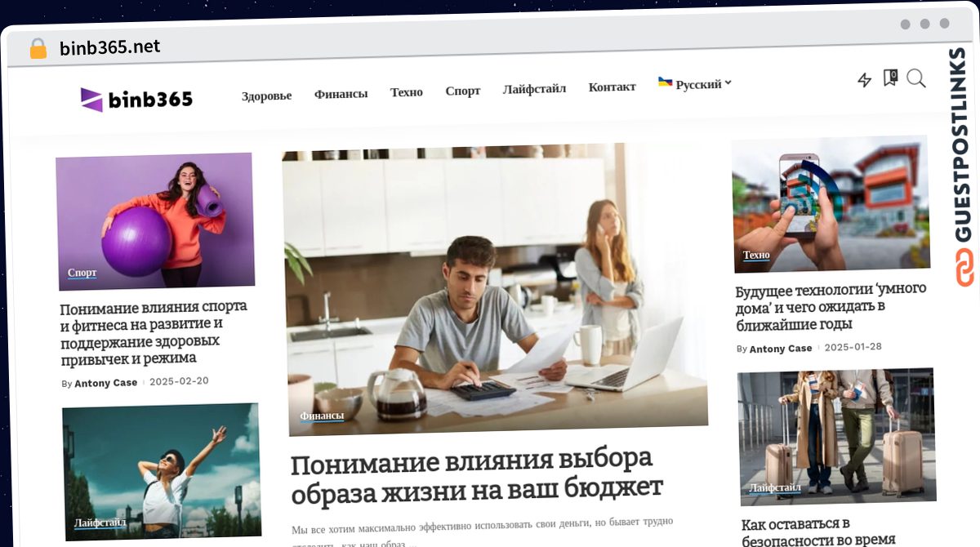Screen dimensions: 980x547
Task: Click date 2025-01-28 under smart home article
Action: coord(853,347)
